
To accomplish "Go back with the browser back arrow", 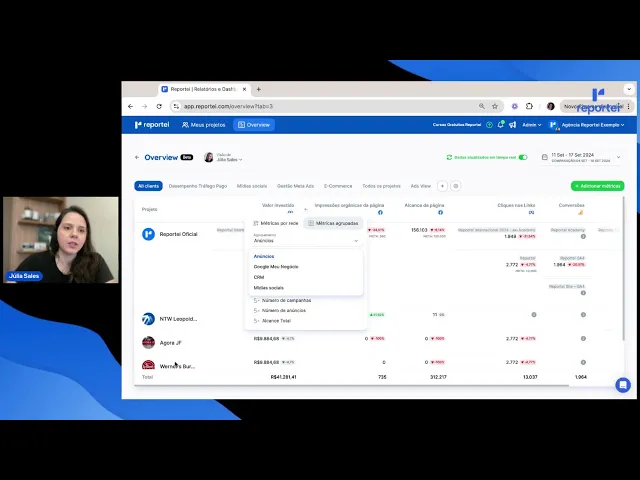I will 131,107.
